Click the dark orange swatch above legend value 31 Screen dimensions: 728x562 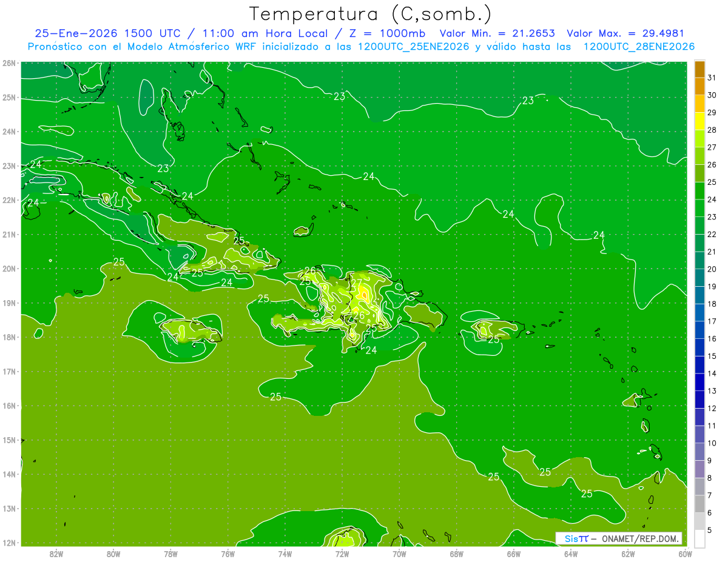tap(699, 69)
